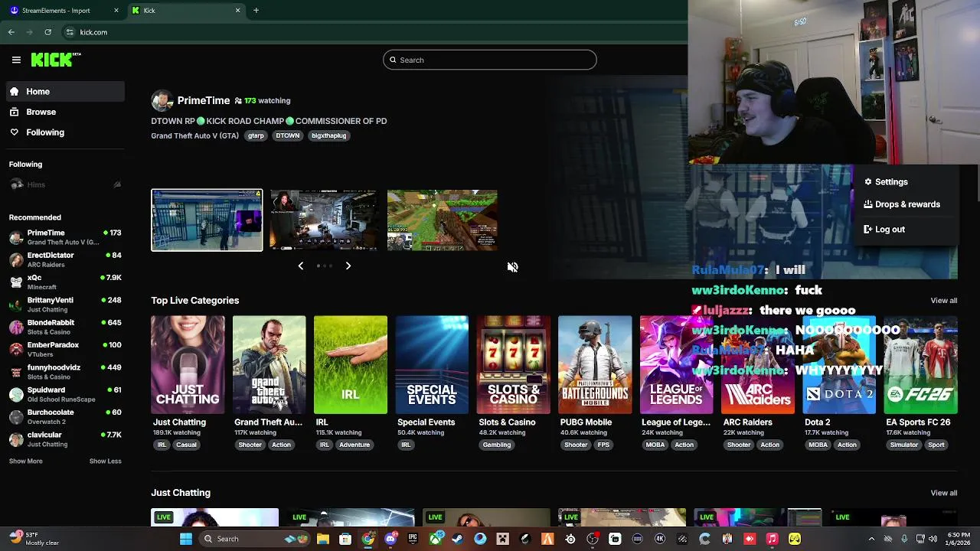Open Epic Games Launcher from taskbar
The height and width of the screenshot is (551, 980).
413,539
